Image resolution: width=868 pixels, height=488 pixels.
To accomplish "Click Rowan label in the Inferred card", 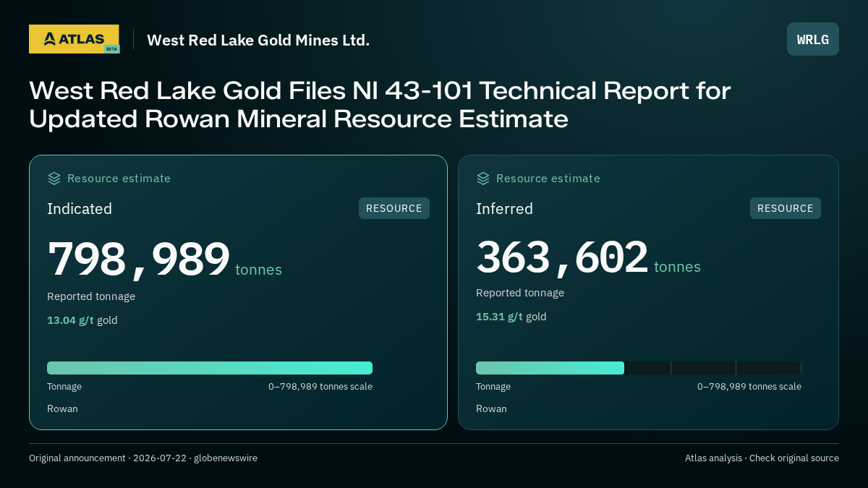I will pos(491,408).
